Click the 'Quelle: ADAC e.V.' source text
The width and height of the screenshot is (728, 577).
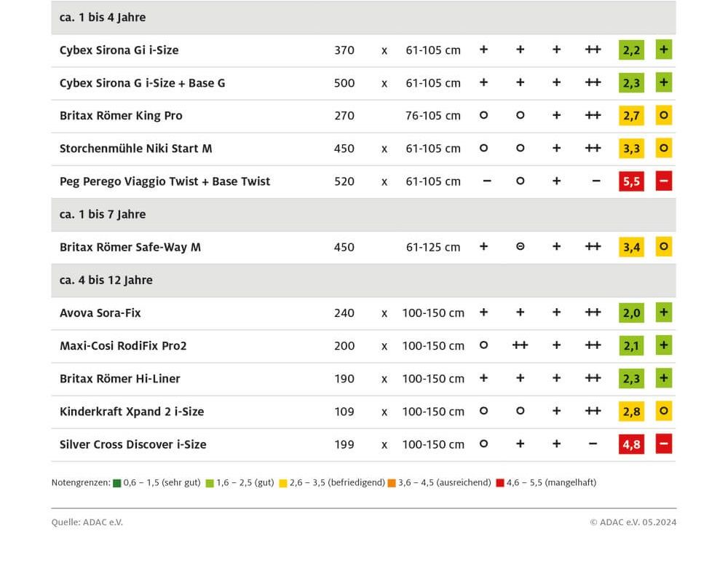click(x=87, y=522)
